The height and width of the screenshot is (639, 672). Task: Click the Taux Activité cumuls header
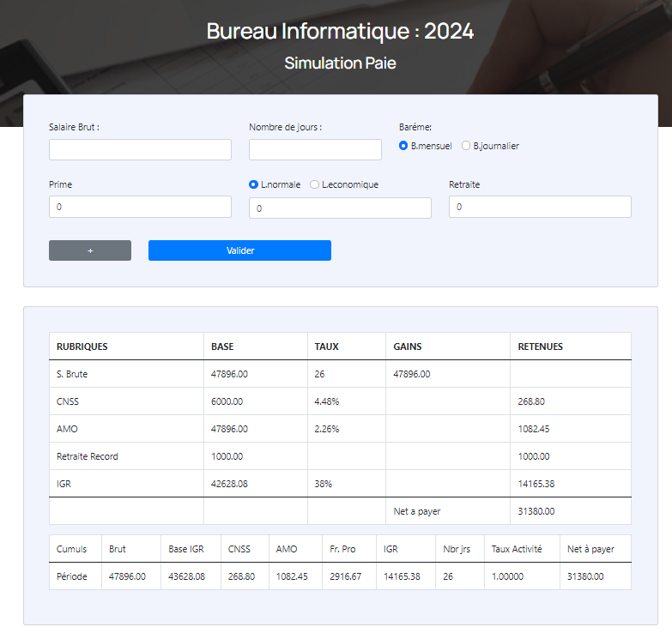point(516,549)
